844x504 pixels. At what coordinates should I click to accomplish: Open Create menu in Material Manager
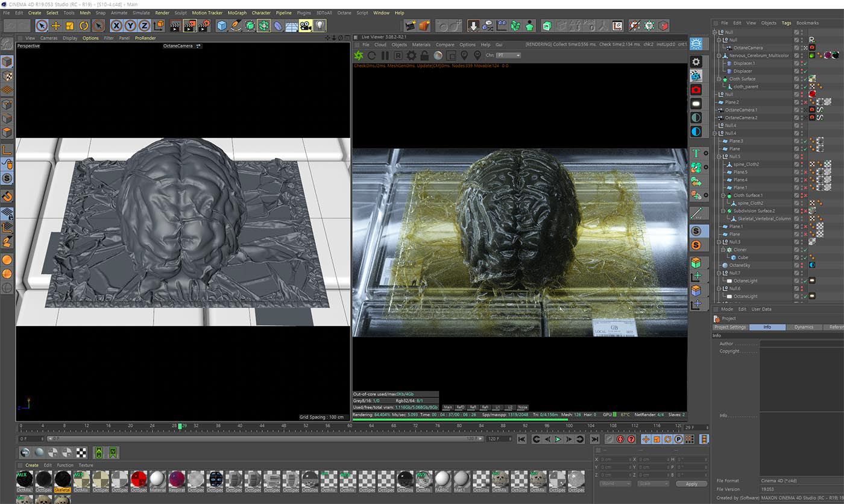pyautogui.click(x=32, y=465)
